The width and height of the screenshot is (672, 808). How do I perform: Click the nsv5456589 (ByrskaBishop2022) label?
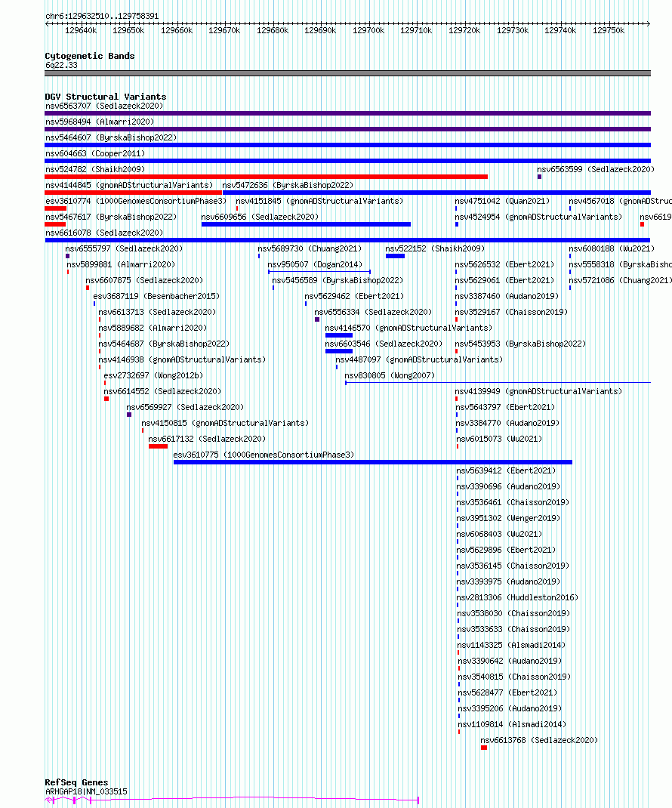coord(338,280)
